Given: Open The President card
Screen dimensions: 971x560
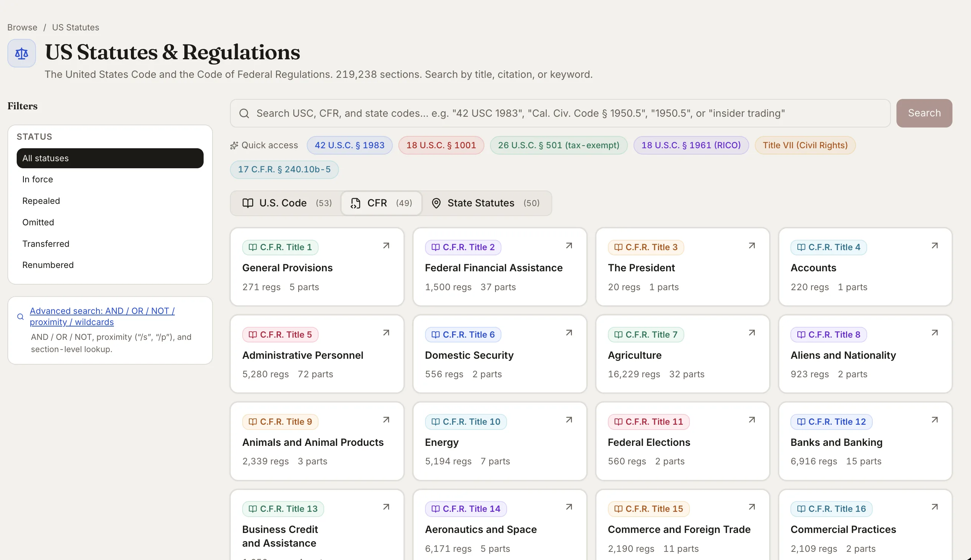Looking at the screenshot, I should click(682, 267).
